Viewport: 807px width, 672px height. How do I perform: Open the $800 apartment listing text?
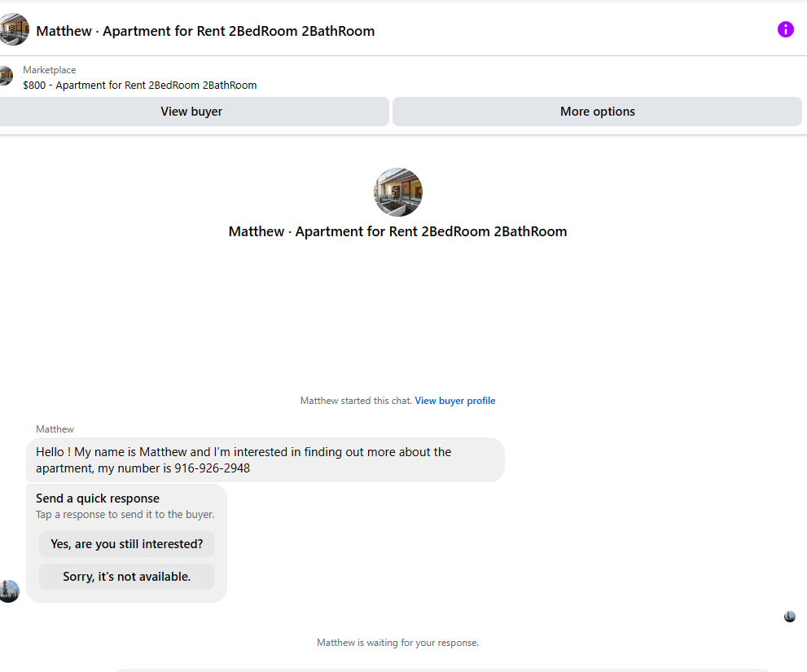(x=139, y=85)
